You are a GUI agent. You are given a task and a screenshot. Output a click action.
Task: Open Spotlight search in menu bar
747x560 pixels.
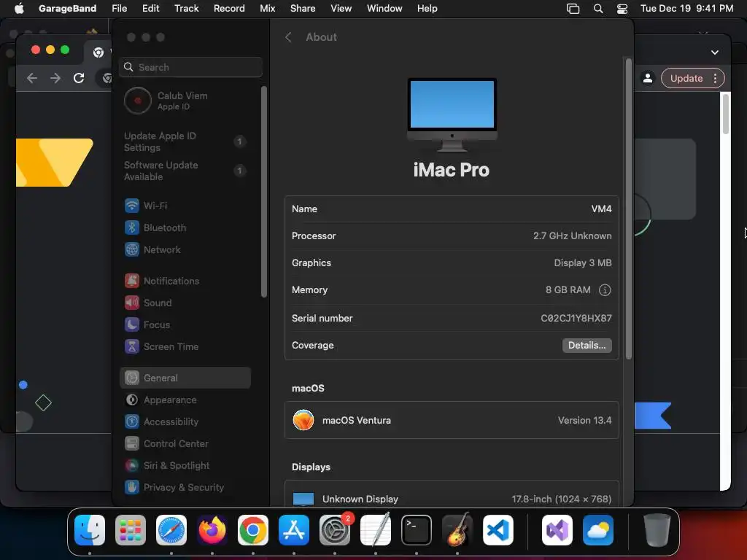[x=598, y=8]
